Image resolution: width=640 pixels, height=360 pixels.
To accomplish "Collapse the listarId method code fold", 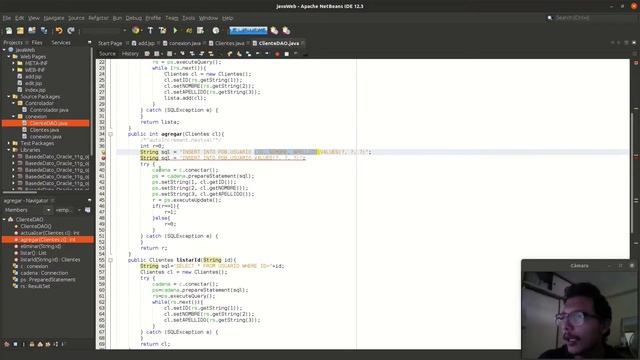I will click(110, 260).
